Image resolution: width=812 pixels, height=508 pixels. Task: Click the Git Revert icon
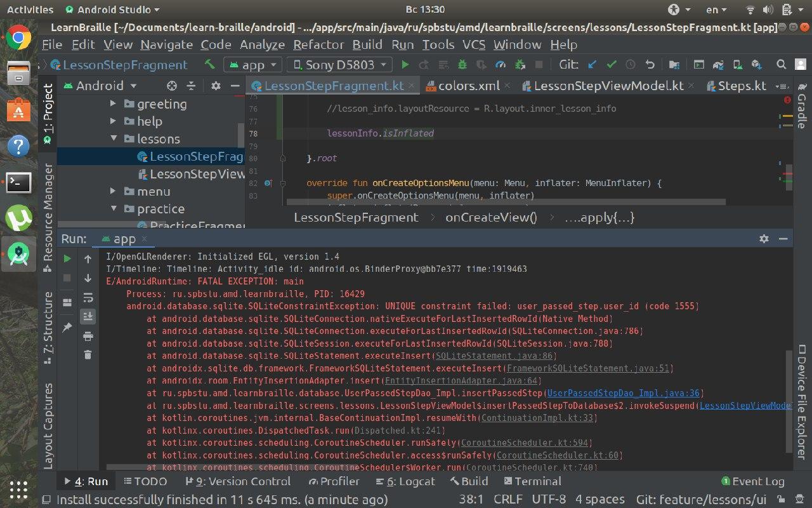tap(650, 65)
